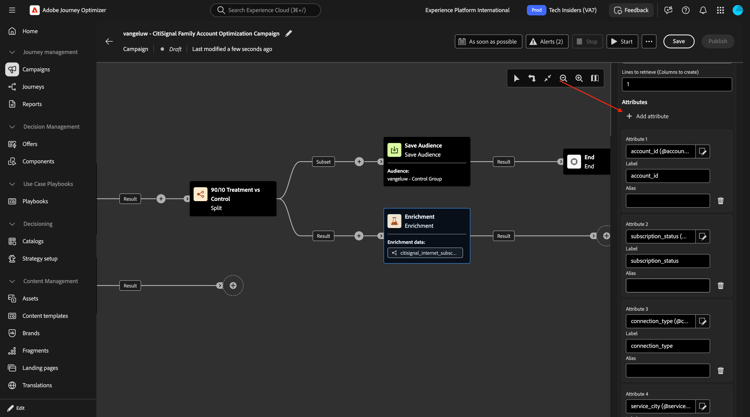
Task: Select the 90/10 Treatment vs Control split node
Action: tap(233, 198)
